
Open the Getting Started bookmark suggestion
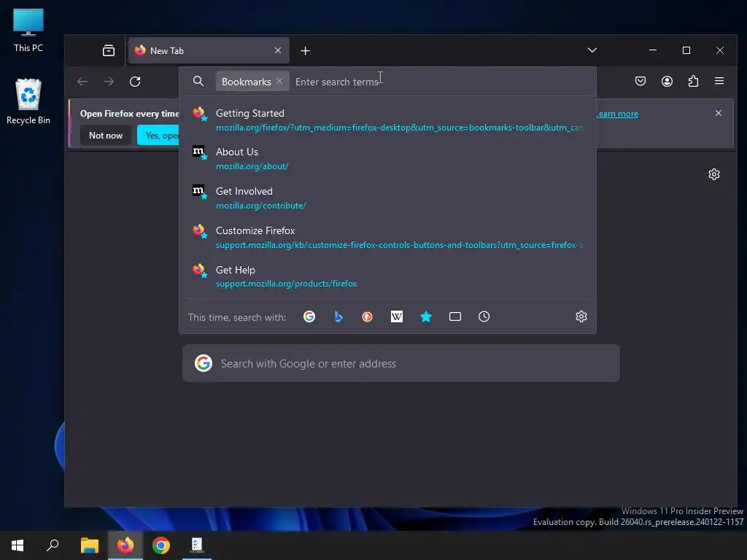click(387, 120)
